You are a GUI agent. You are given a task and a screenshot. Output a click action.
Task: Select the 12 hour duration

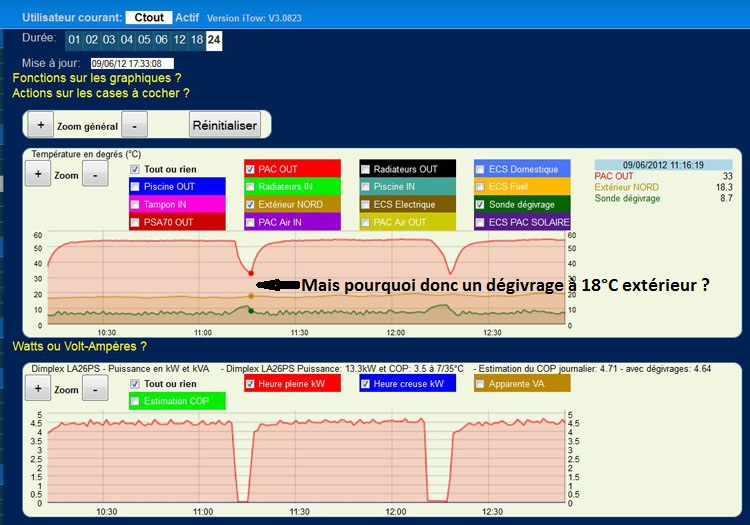178,40
